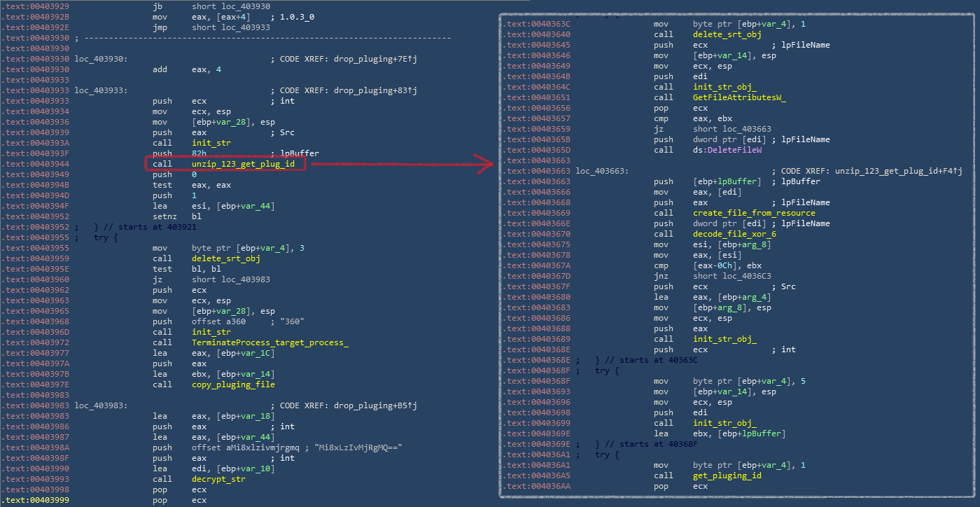Select the highlighted address .text:00403999
The height and width of the screenshot is (507, 980).
pos(35,501)
